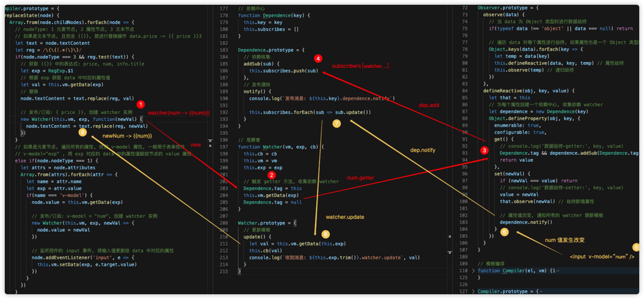Click the yellow circle marker numbered 6
Image resolution: width=644 pixels, height=299 pixels.
click(504, 232)
